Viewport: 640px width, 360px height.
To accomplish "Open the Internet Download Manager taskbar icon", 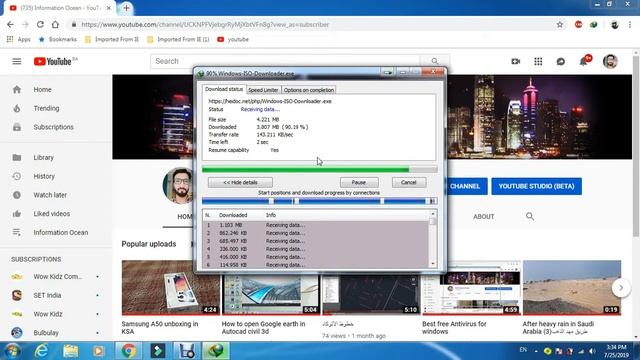I will tap(216, 351).
